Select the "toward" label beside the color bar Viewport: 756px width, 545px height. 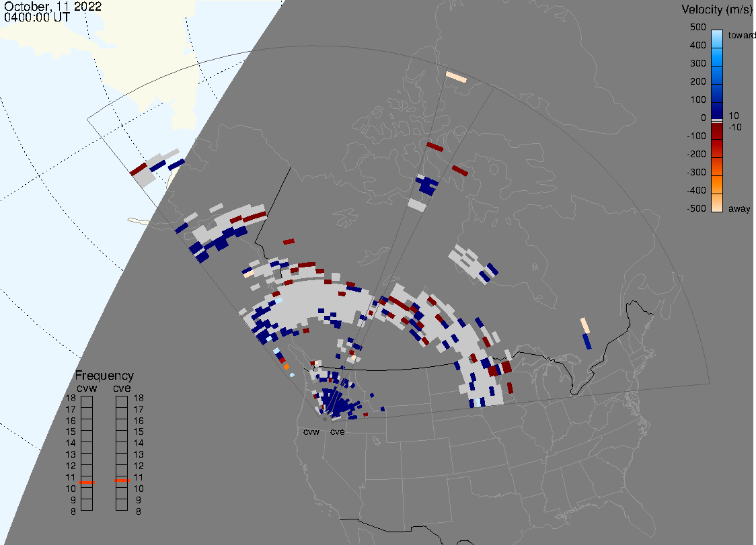pyautogui.click(x=741, y=35)
